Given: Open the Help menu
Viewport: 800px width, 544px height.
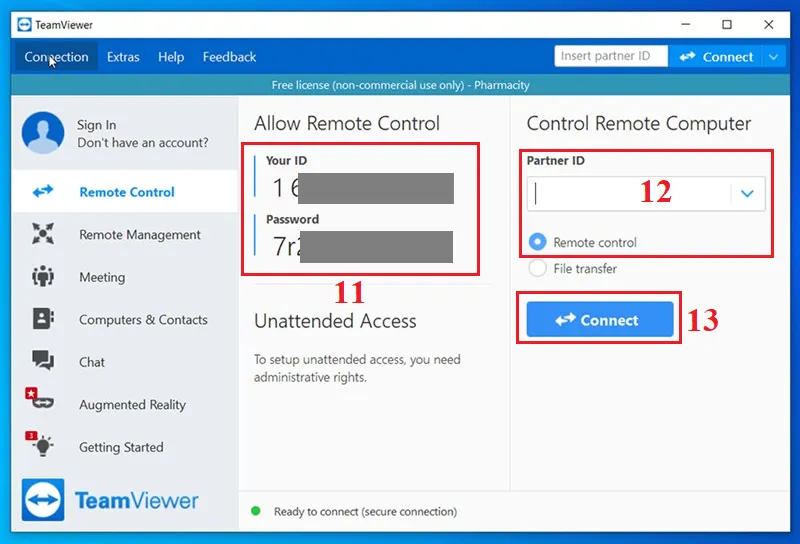Looking at the screenshot, I should [x=171, y=57].
